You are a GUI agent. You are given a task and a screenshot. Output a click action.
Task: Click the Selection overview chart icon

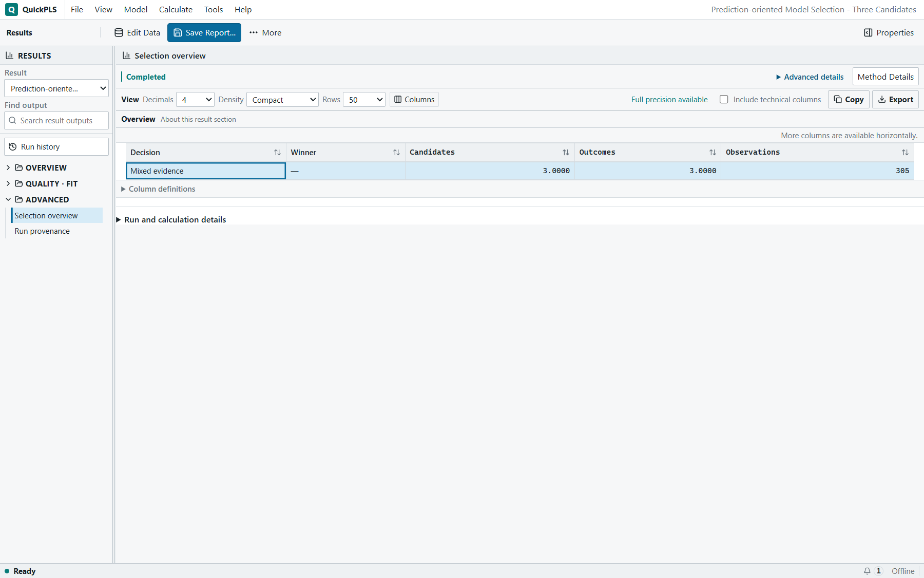coord(126,55)
